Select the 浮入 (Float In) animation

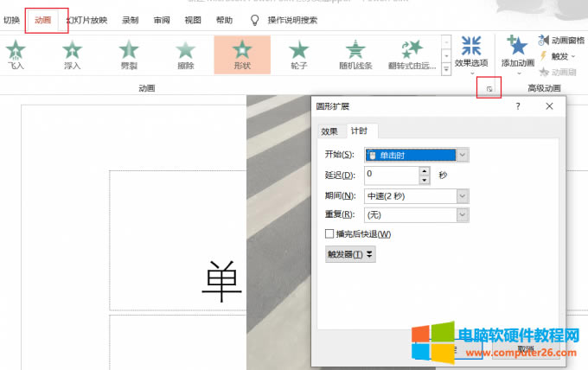tap(72, 54)
